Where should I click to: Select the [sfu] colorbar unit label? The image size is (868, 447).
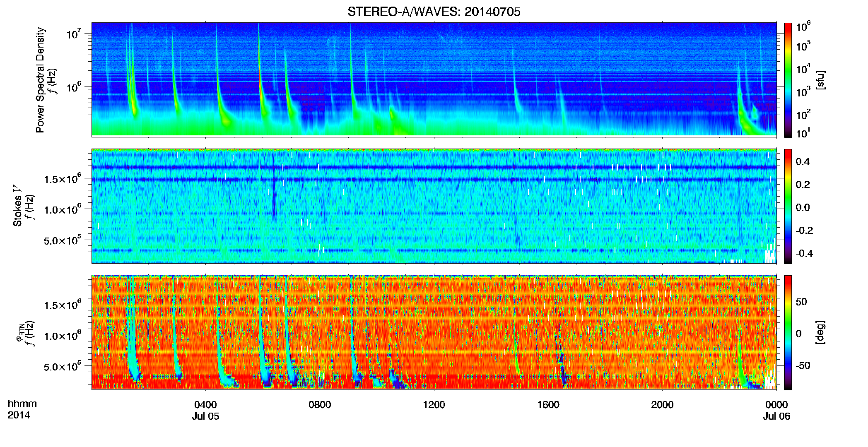tap(820, 80)
